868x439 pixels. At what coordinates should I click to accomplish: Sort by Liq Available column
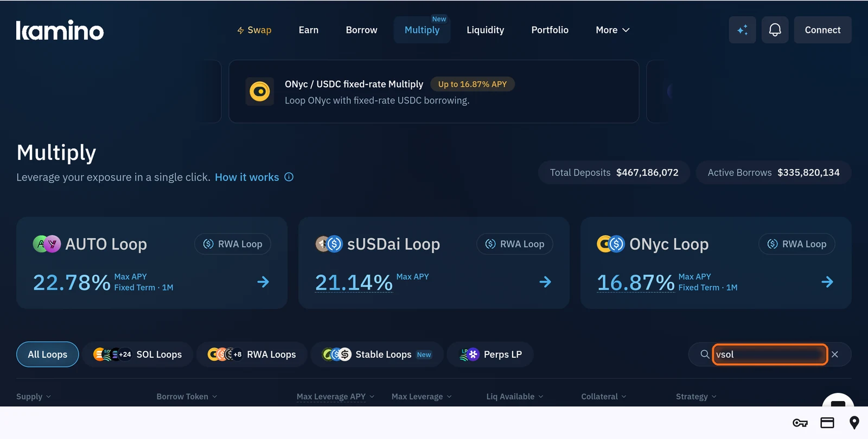[515, 397]
